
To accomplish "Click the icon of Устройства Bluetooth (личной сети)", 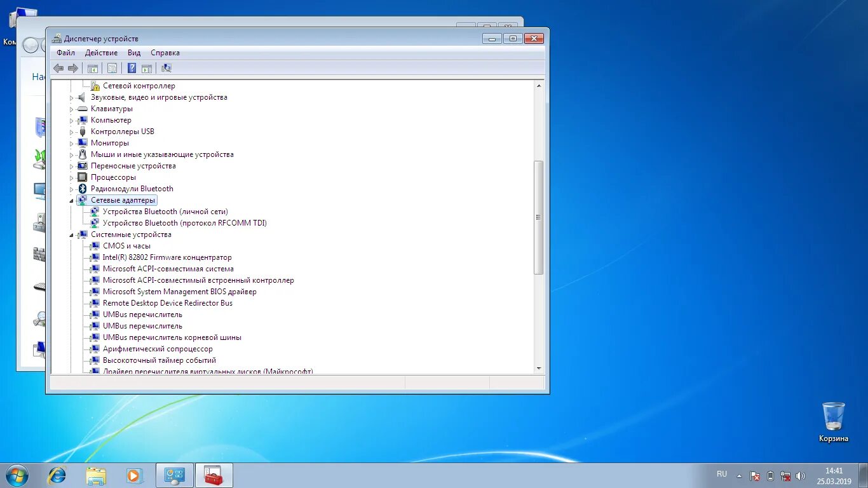I will 95,212.
